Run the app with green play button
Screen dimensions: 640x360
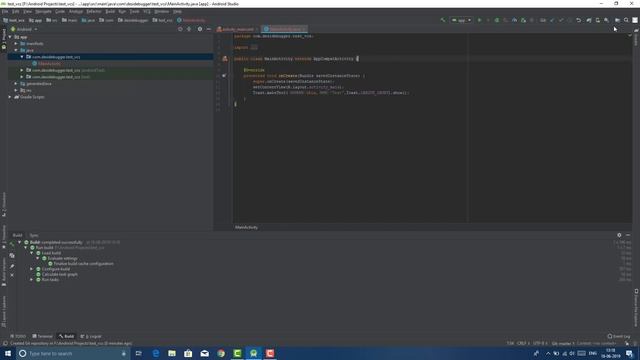[x=480, y=20]
